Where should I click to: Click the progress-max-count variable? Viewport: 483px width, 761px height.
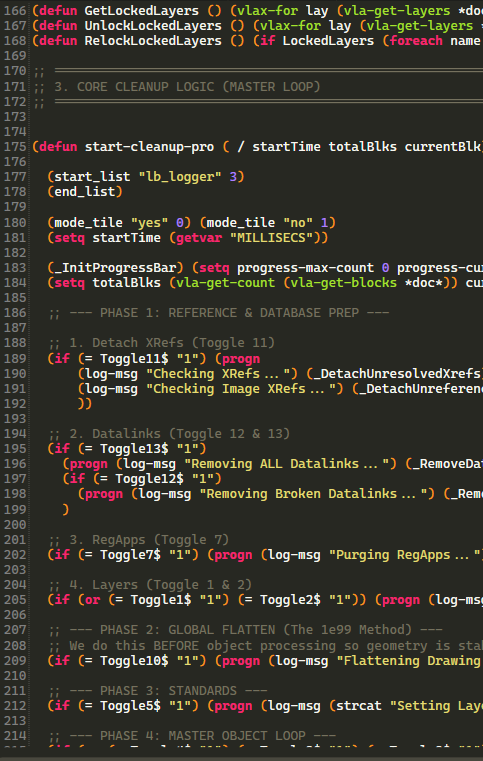(305, 268)
